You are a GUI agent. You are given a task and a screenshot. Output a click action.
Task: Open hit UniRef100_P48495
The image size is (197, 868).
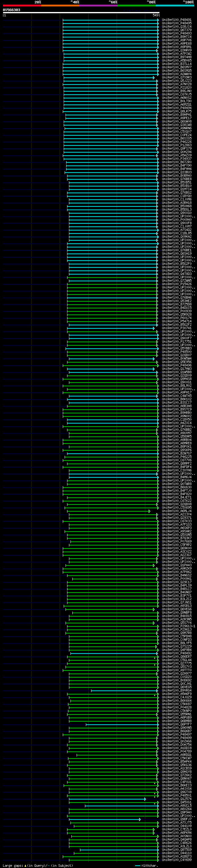[x=177, y=23]
